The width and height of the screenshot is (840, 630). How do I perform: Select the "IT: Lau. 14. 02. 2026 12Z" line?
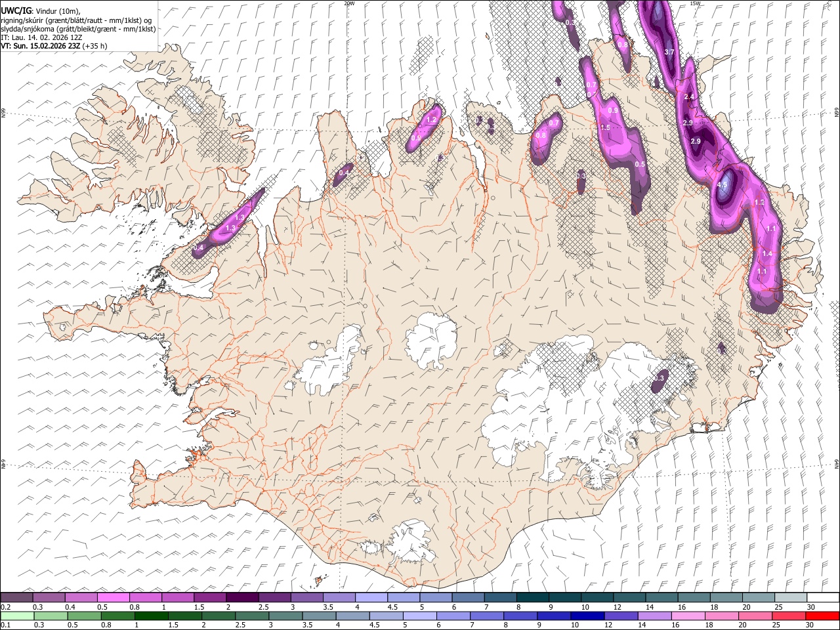(x=41, y=37)
